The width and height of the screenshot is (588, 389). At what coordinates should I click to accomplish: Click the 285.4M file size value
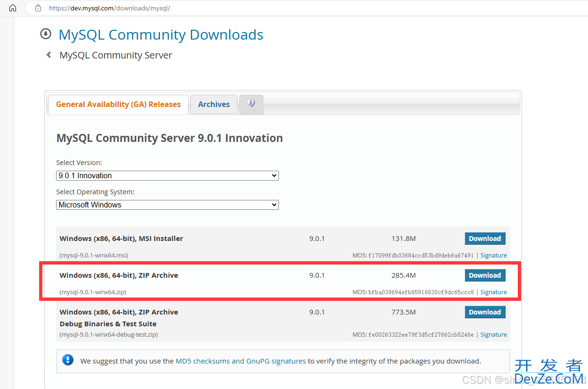[x=403, y=275]
